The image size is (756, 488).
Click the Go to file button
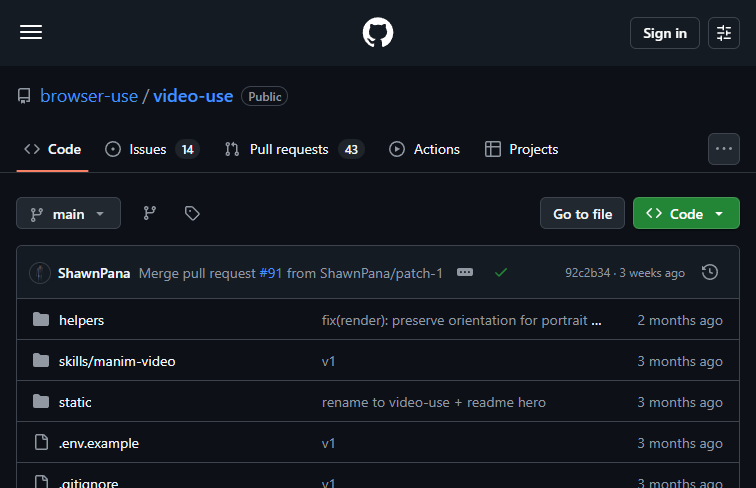click(582, 213)
